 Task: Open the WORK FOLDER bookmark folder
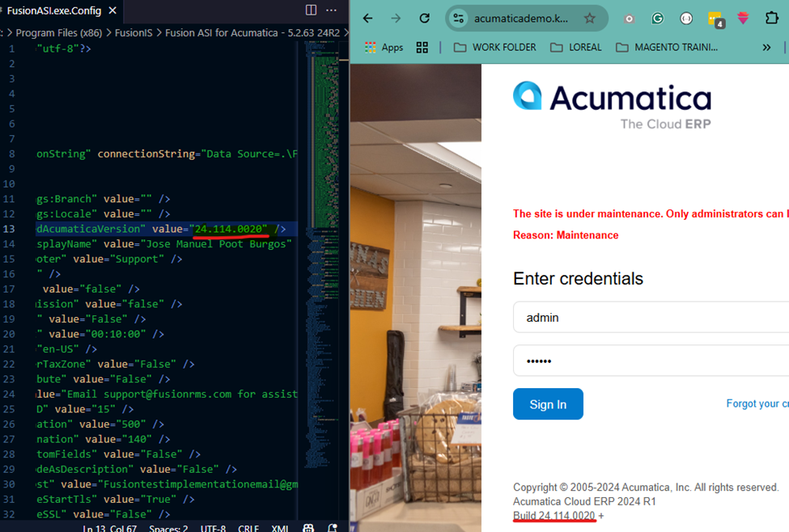pos(494,47)
